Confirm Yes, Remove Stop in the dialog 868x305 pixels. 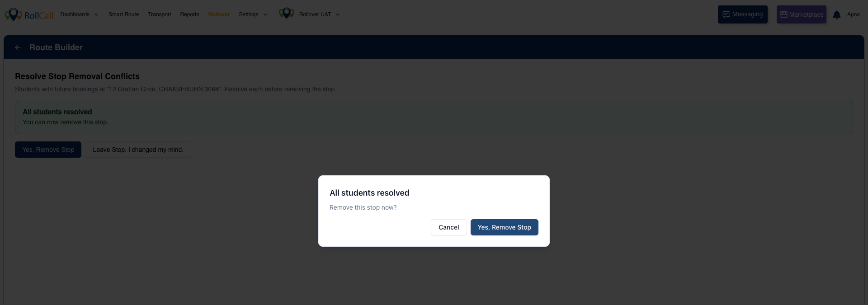(x=504, y=227)
